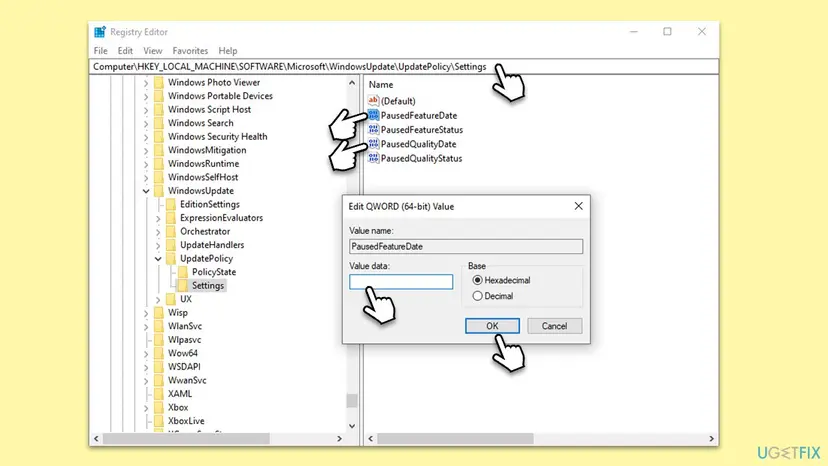
Task: Select the WindowsSelfHost folder icon
Action: [159, 177]
